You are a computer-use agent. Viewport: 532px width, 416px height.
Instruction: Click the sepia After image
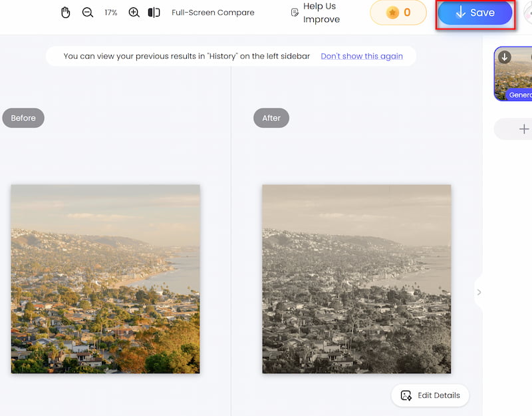pyautogui.click(x=356, y=279)
